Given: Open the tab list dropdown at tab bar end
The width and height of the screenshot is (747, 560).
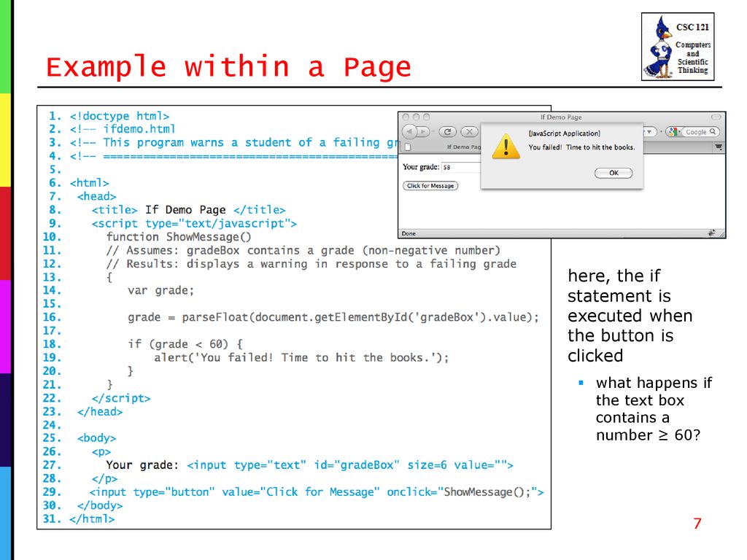Looking at the screenshot, I should (x=719, y=147).
